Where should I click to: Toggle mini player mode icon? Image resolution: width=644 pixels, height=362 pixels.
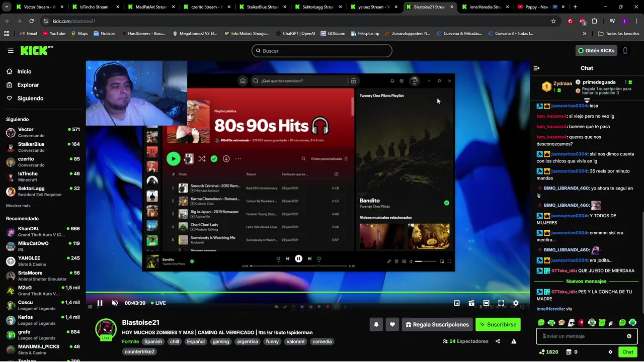456,303
